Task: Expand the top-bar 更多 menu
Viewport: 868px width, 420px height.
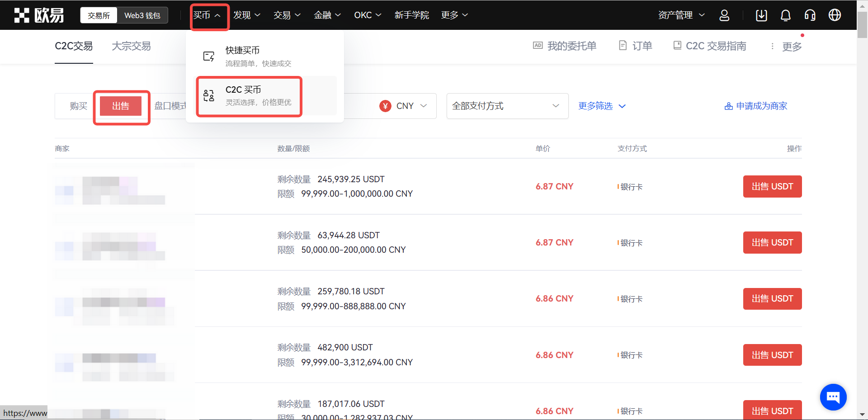Action: pyautogui.click(x=454, y=15)
